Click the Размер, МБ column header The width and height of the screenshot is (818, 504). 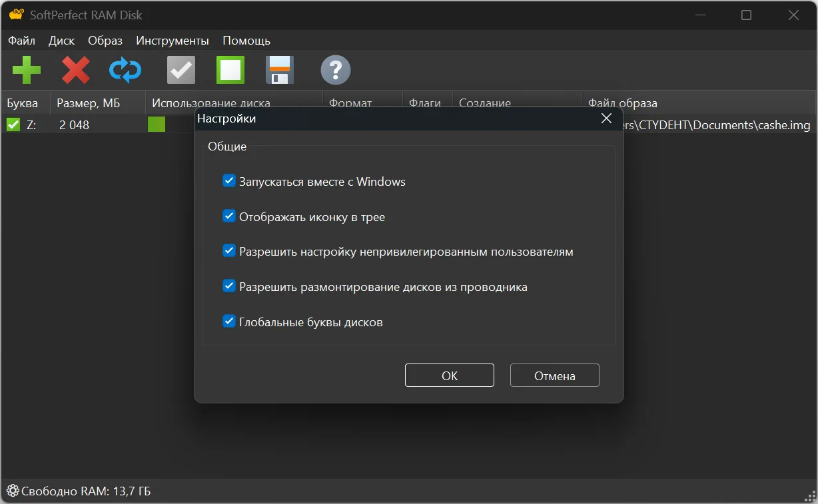click(x=97, y=103)
